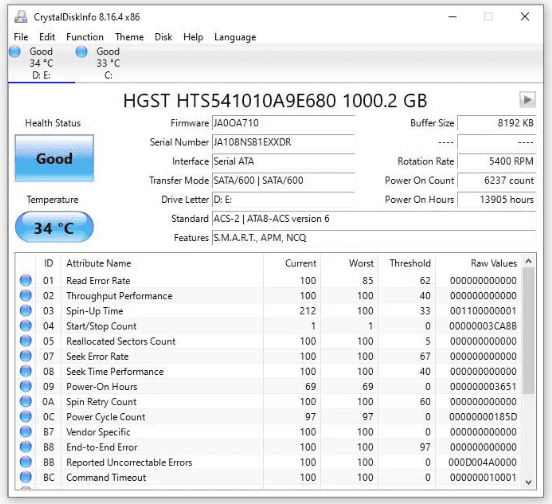Click status orb for Reallocated Sectors Count

click(x=26, y=341)
